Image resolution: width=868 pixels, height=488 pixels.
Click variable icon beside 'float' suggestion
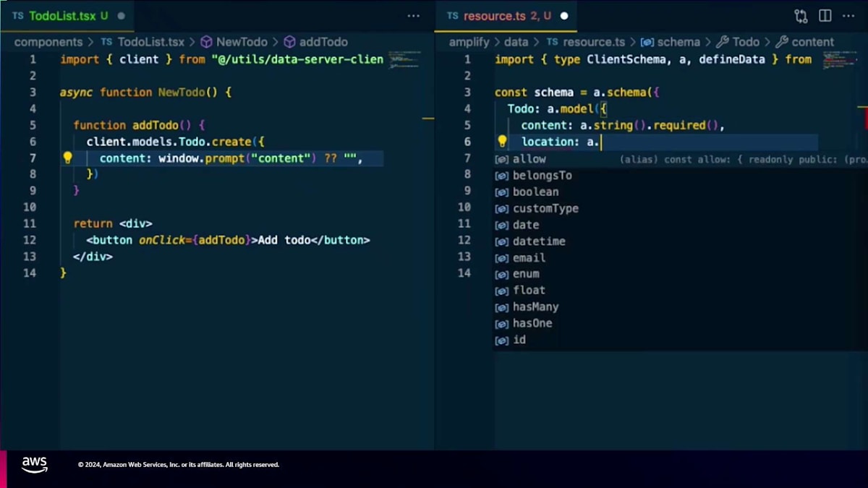point(501,291)
